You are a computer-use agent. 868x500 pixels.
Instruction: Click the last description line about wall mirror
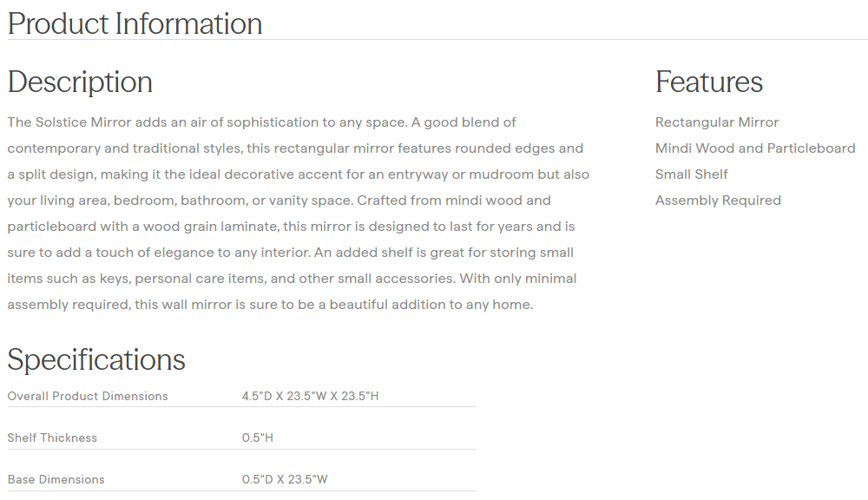[270, 305]
